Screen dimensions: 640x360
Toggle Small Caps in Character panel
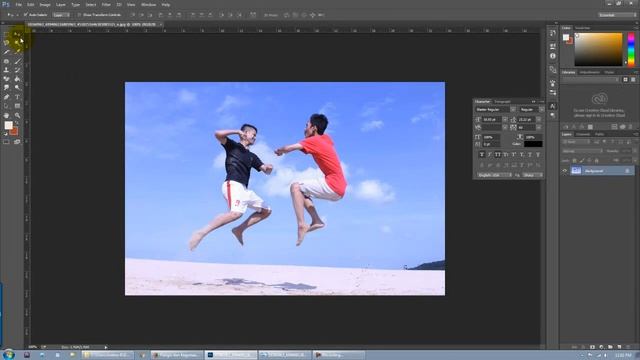[x=506, y=155]
